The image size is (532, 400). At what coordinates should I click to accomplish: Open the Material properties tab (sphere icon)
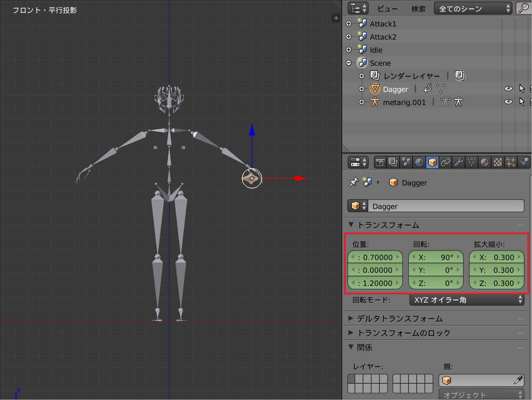point(485,162)
